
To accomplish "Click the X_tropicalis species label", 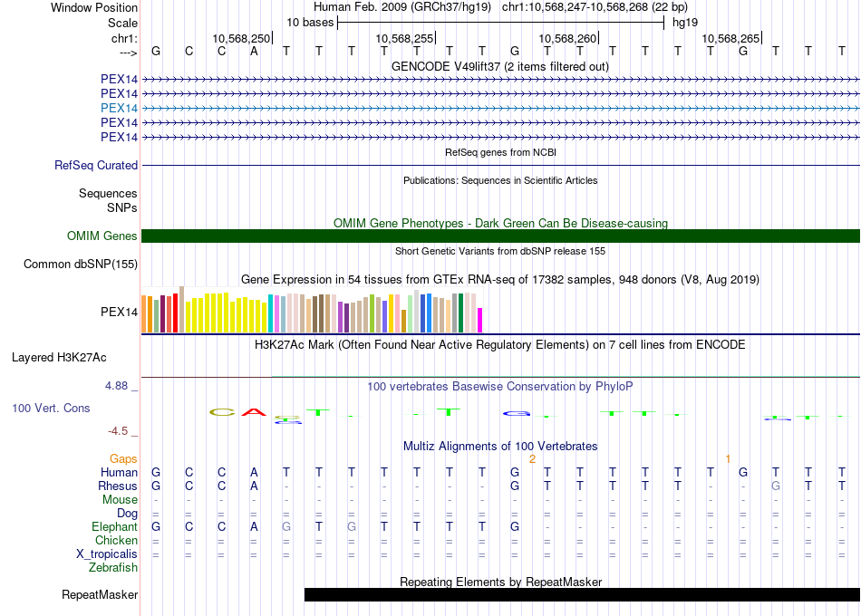I will pyautogui.click(x=107, y=554).
